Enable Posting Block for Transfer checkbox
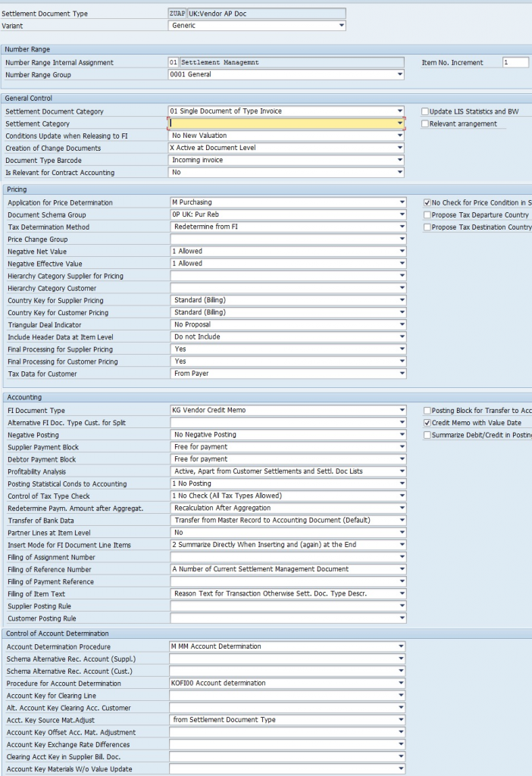 tap(427, 410)
